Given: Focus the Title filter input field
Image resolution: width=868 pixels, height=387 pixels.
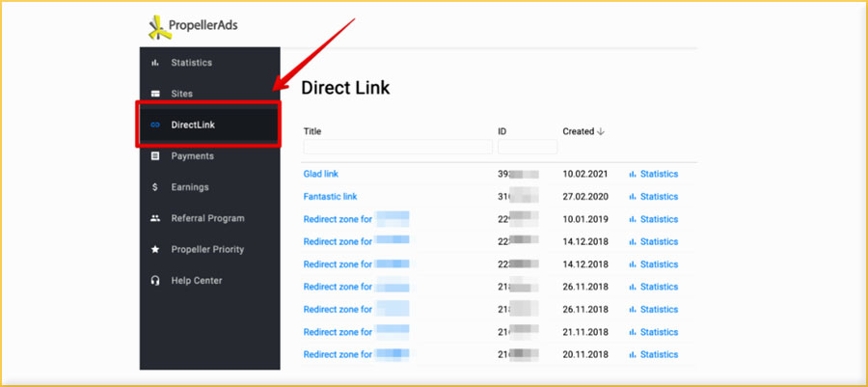Looking at the screenshot, I should pos(397,148).
